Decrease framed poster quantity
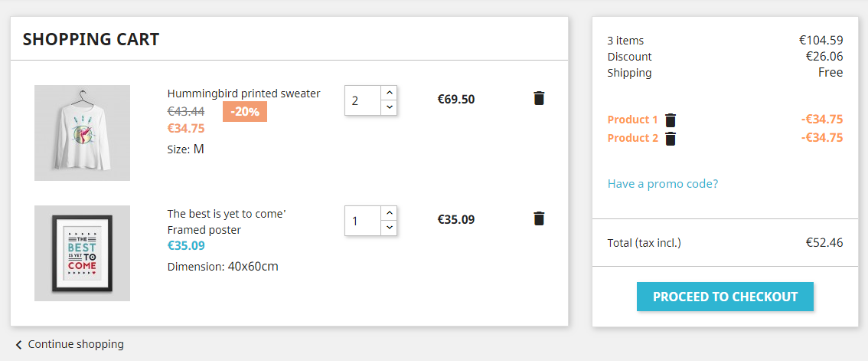The image size is (868, 361). [389, 228]
